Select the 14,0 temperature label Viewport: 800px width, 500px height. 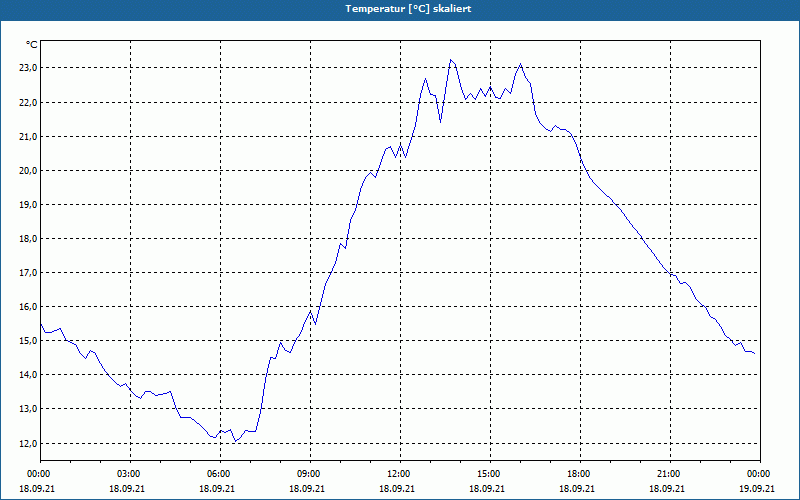pos(29,375)
